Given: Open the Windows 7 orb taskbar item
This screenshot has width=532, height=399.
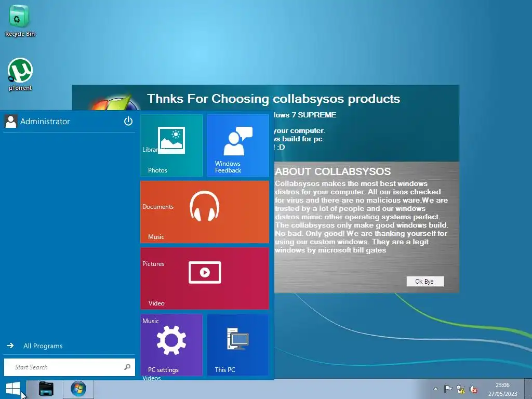Looking at the screenshot, I should tap(78, 389).
